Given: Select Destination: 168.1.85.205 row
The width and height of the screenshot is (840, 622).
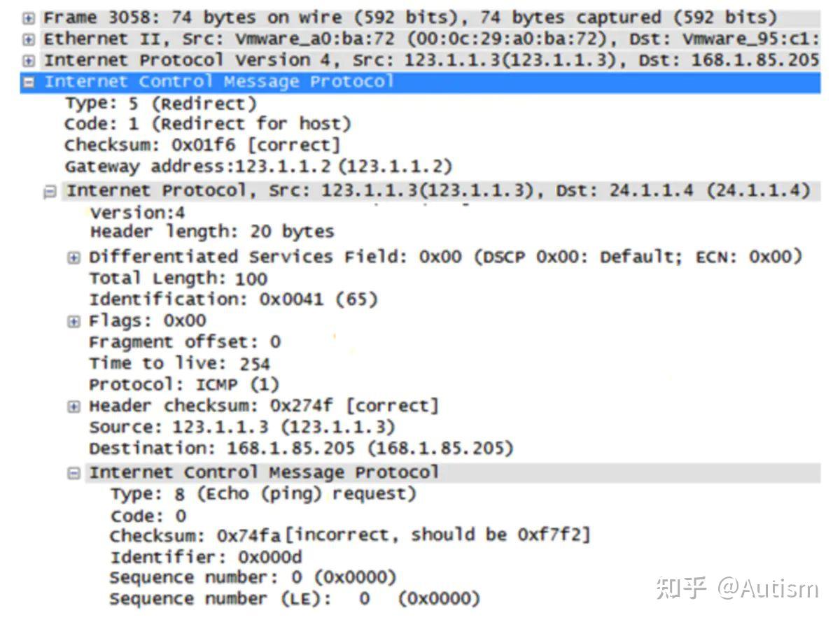Looking at the screenshot, I should click(x=300, y=448).
